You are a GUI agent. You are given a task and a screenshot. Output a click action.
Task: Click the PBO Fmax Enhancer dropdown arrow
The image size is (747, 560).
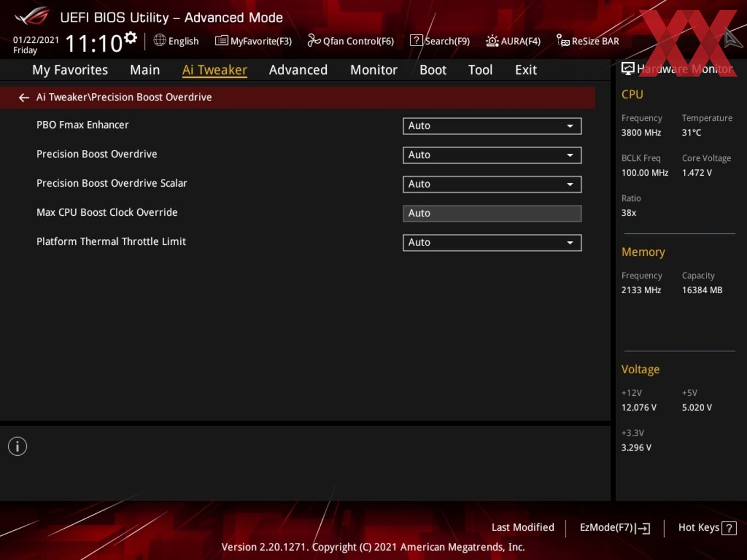[x=570, y=126]
